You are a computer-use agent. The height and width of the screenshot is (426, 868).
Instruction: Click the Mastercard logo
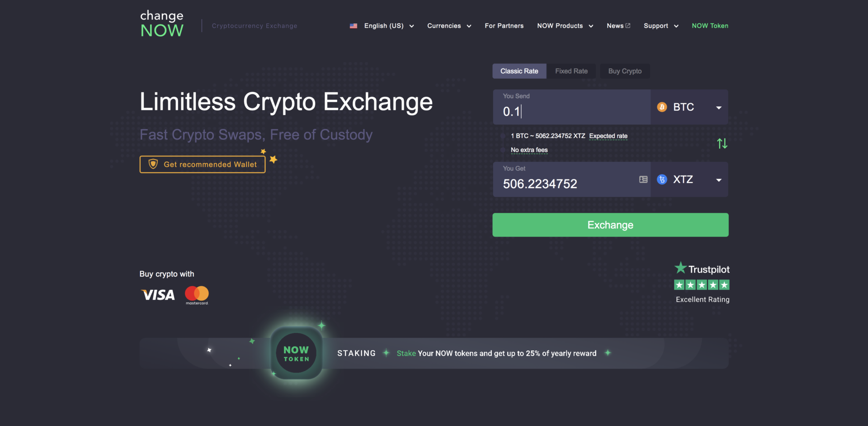point(197,295)
